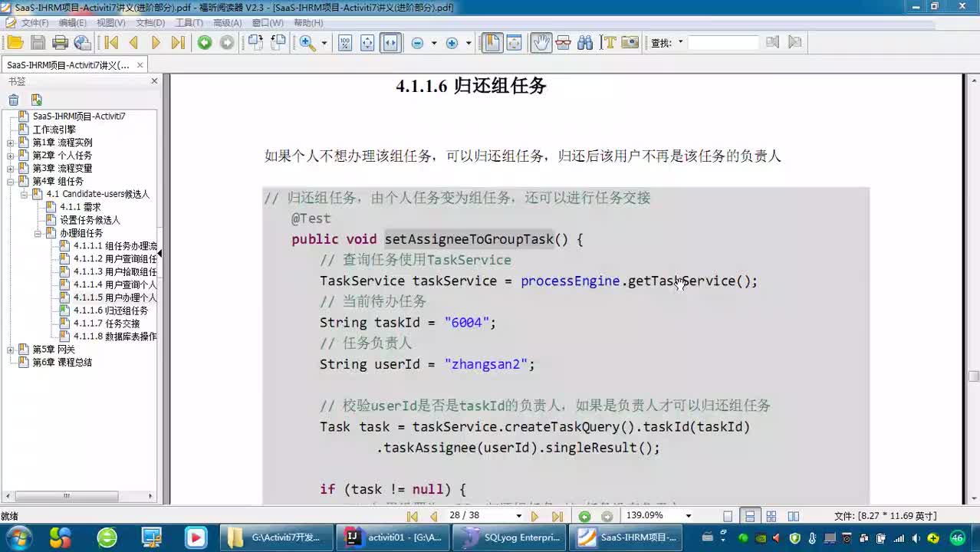Click delete bookmark trash icon
This screenshot has height=552, width=980.
14,100
